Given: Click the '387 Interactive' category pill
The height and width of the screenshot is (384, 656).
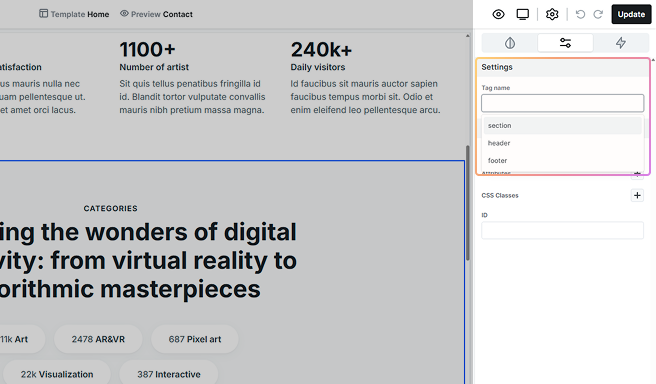Looking at the screenshot, I should 169,374.
